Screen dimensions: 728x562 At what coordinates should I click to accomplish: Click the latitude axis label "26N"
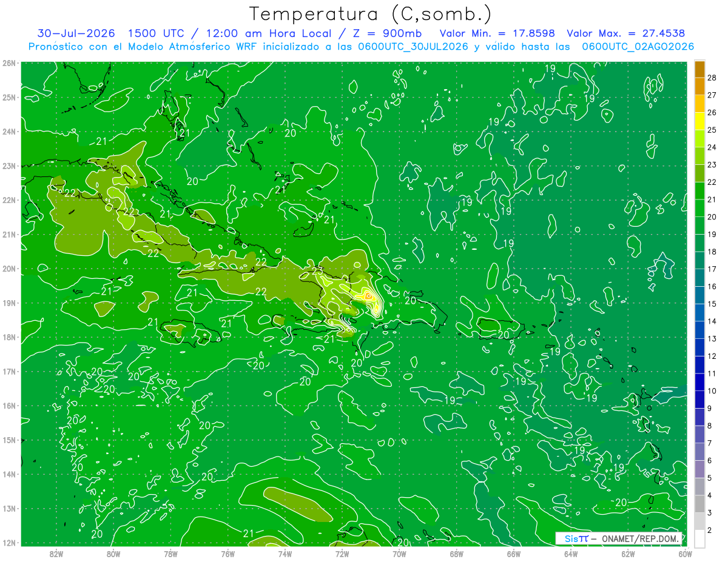pos(9,63)
